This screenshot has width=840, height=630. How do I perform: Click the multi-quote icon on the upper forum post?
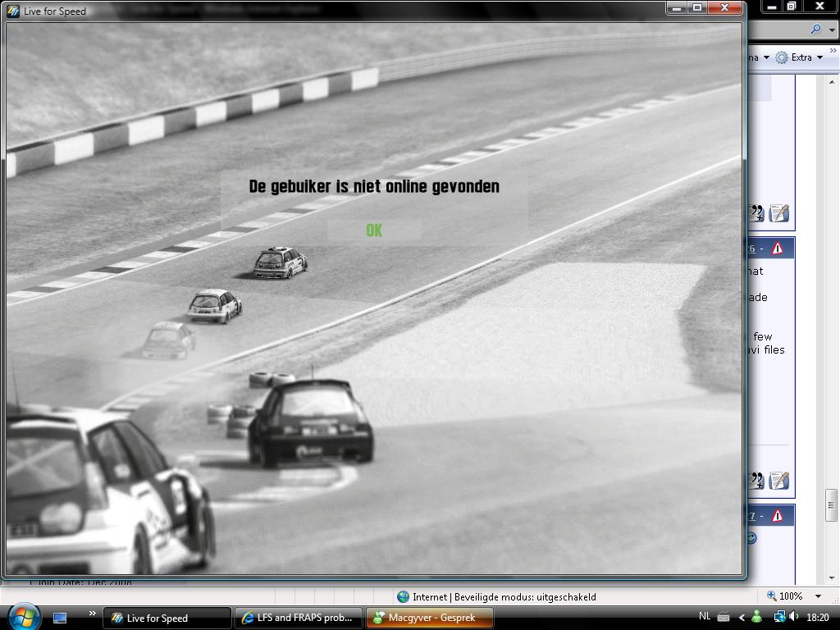pos(756,212)
